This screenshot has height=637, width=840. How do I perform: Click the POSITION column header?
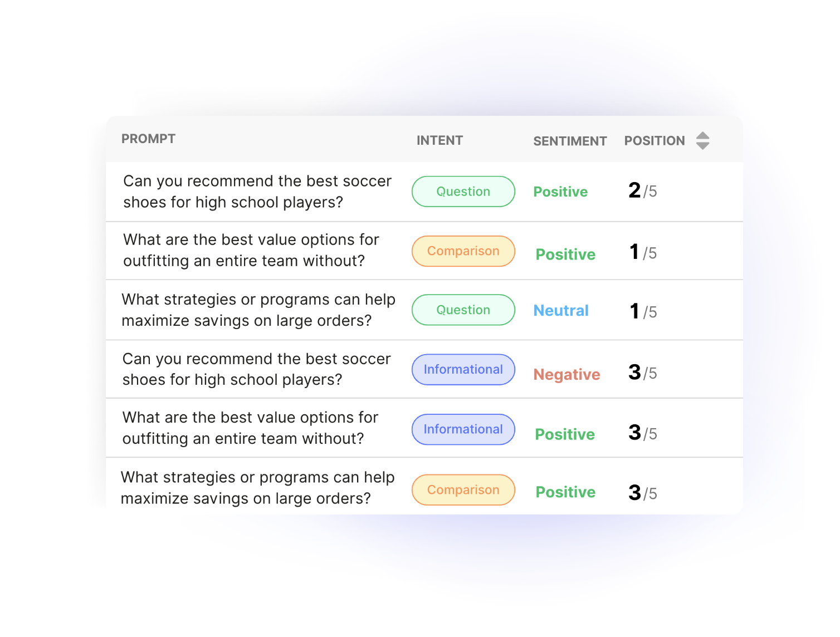click(x=655, y=141)
